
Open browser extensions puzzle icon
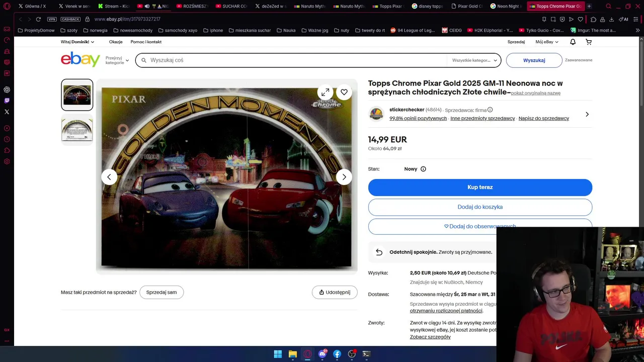594,19
